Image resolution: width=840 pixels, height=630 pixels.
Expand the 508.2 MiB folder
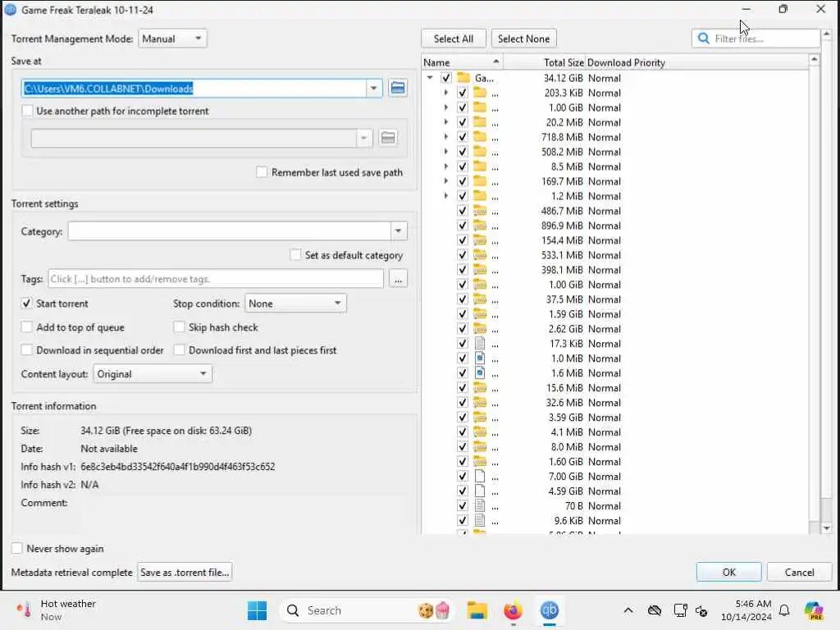tap(445, 152)
